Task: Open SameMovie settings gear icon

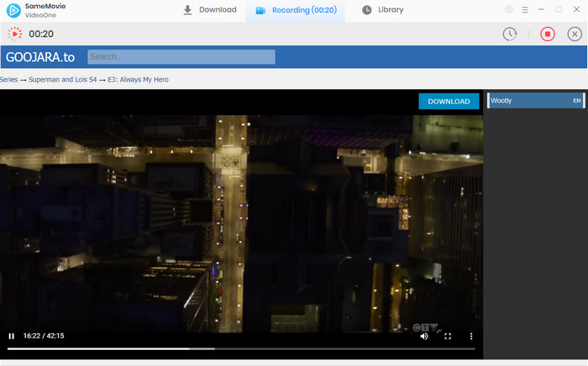Action: coord(509,9)
